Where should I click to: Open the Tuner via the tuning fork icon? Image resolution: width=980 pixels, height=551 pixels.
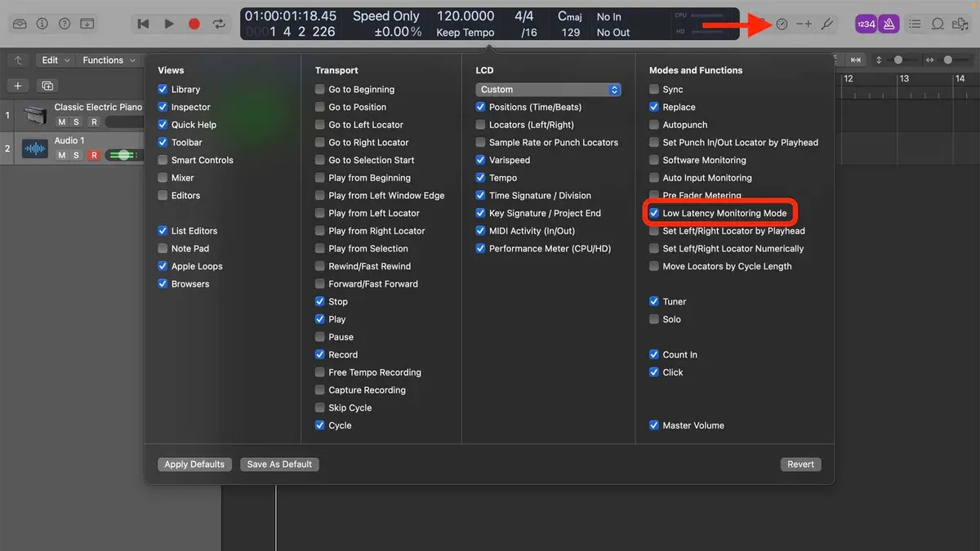826,24
